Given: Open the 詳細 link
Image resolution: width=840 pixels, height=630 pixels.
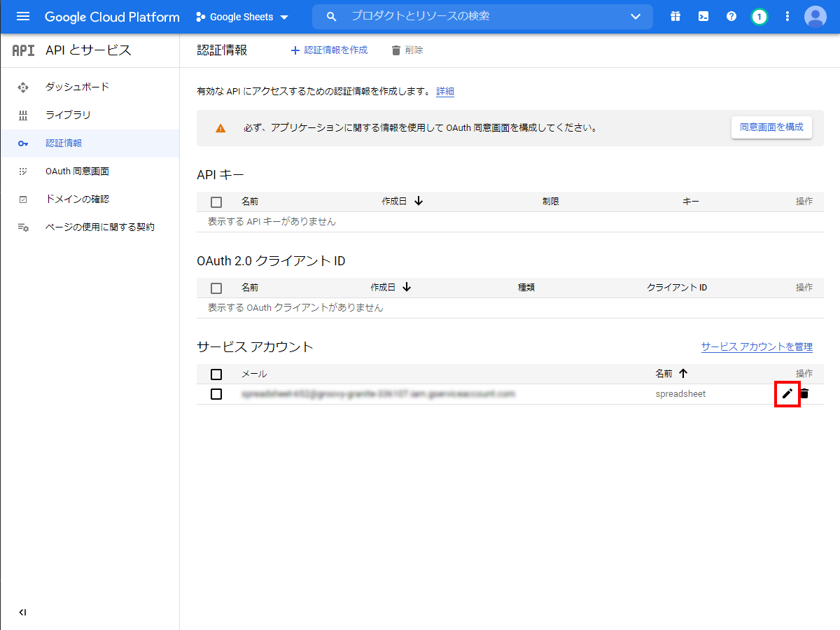Looking at the screenshot, I should [445, 92].
